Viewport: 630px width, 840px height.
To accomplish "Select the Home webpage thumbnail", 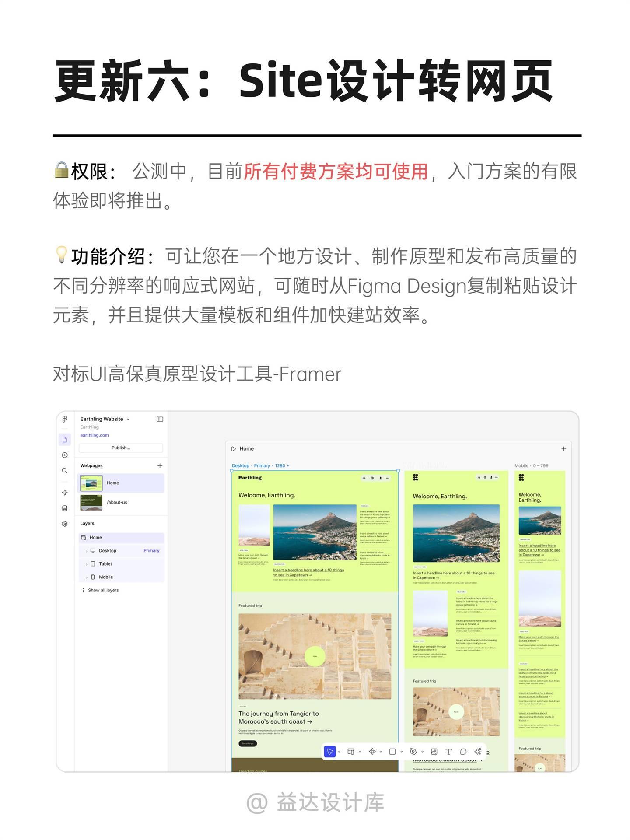I will 91,483.
